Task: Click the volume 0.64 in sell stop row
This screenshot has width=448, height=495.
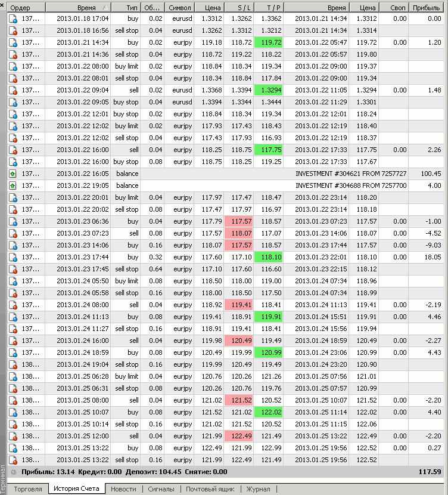Action: click(155, 270)
